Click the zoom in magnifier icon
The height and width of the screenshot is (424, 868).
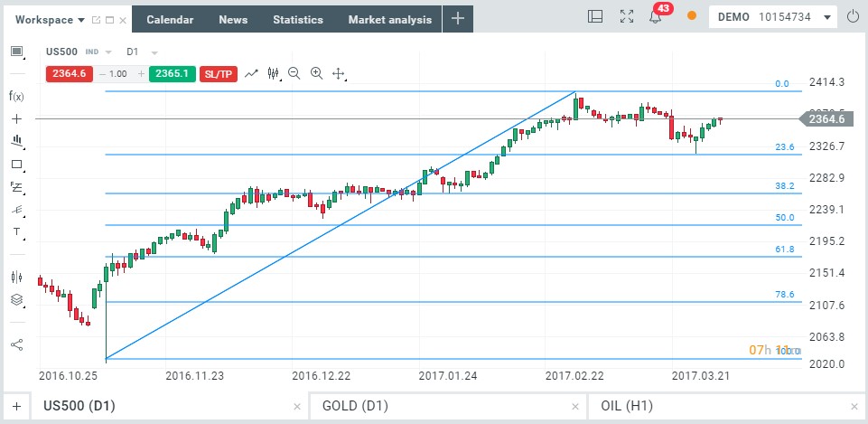pyautogui.click(x=316, y=73)
